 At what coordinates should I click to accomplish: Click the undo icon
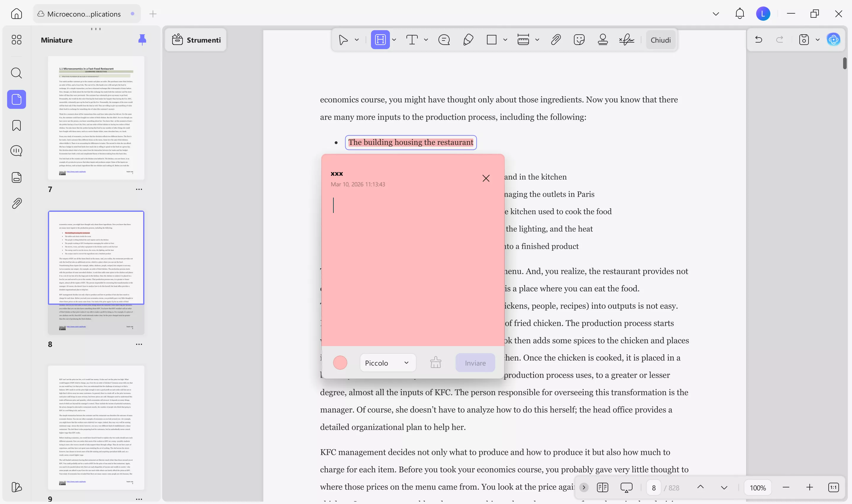(x=759, y=39)
